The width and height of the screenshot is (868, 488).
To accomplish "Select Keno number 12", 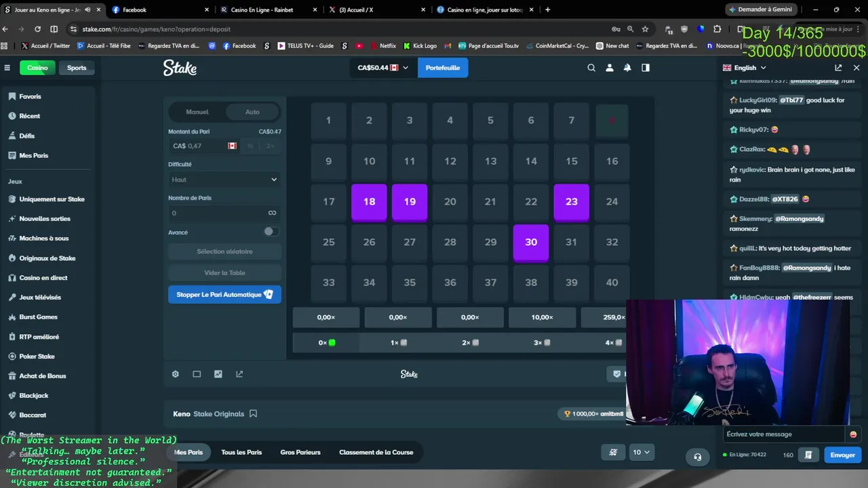I will tap(450, 161).
